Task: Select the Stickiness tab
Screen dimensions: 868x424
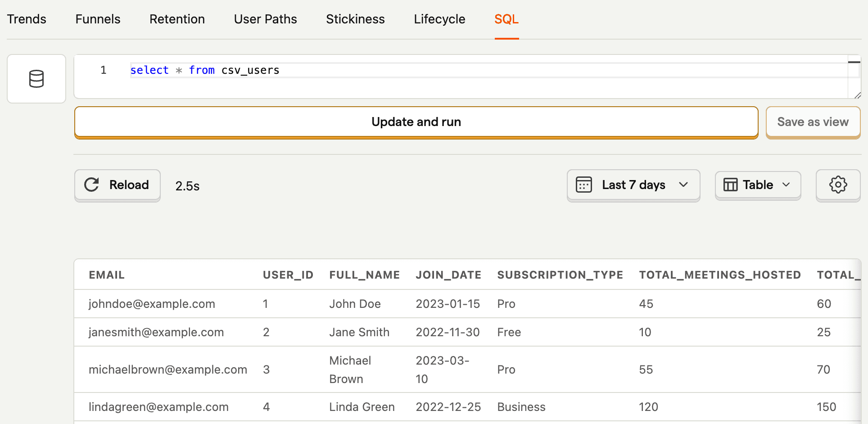Action: [355, 19]
